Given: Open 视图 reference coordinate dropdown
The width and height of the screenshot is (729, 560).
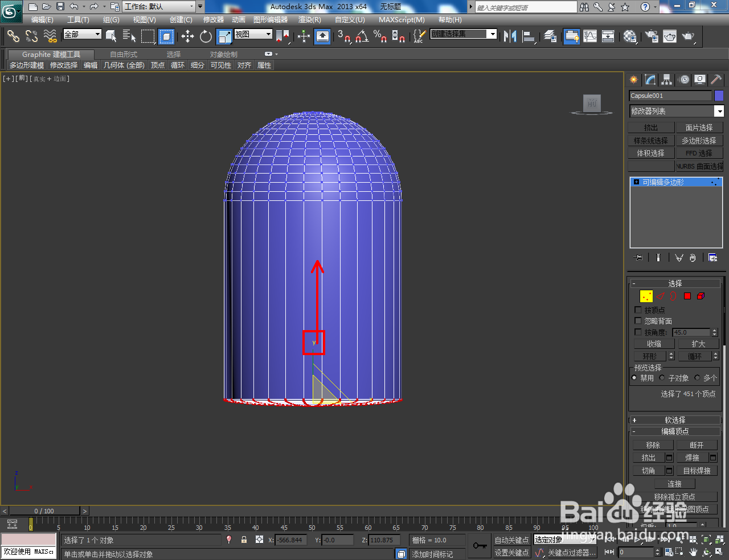Looking at the screenshot, I should tap(253, 34).
